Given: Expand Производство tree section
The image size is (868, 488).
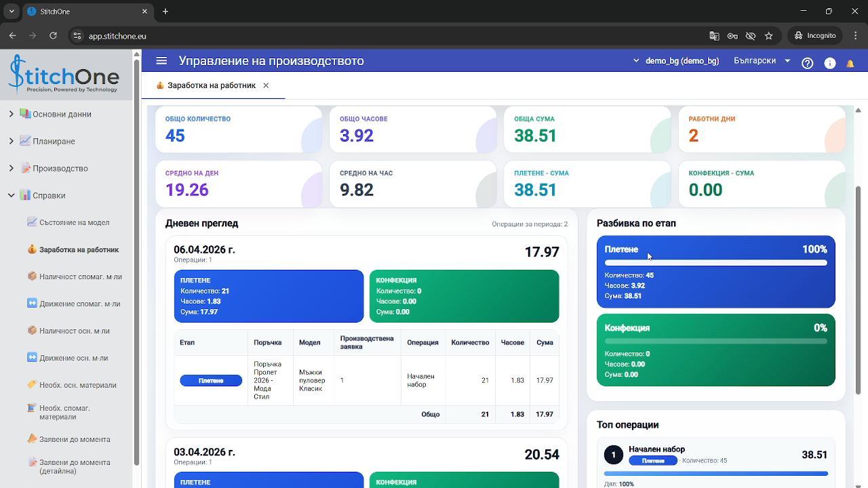Looking at the screenshot, I should 11,168.
